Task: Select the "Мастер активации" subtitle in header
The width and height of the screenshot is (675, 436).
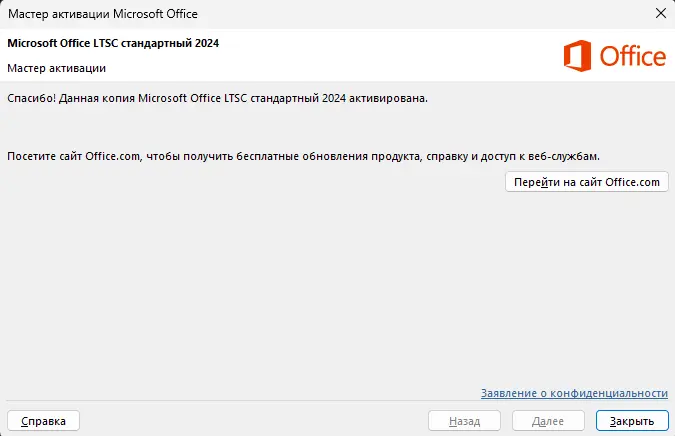Action: point(56,68)
